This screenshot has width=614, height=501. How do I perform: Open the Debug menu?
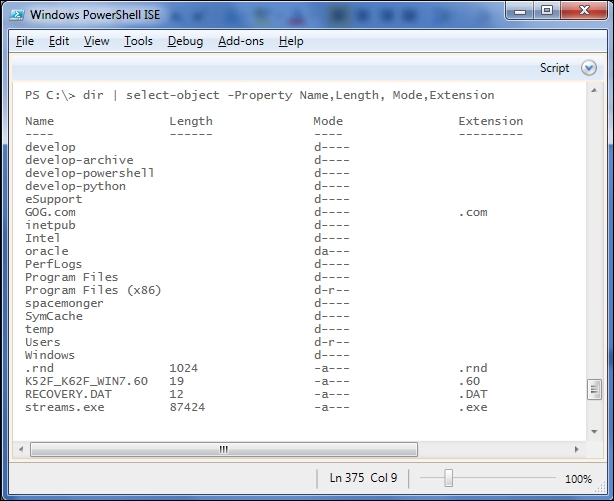click(x=185, y=41)
